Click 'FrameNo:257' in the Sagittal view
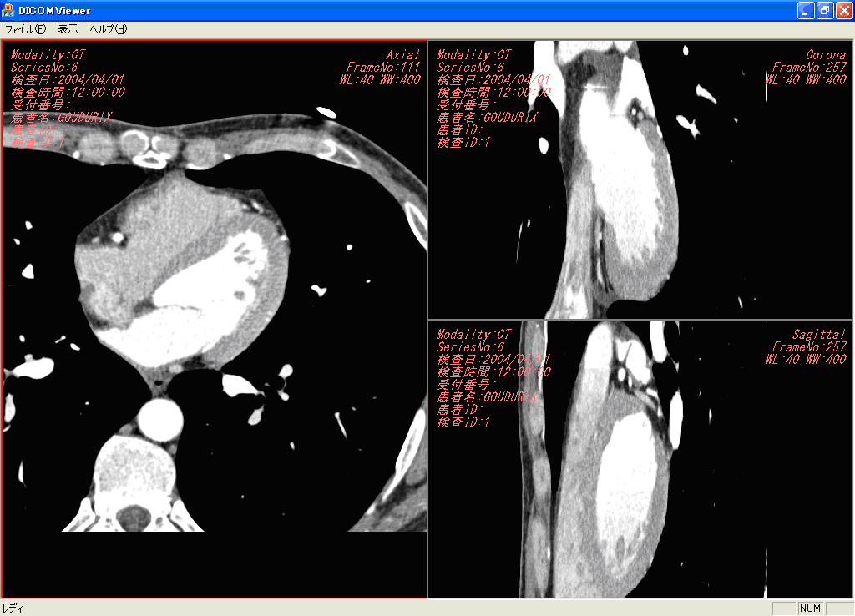Viewport: 855px width, 616px height. tap(809, 347)
